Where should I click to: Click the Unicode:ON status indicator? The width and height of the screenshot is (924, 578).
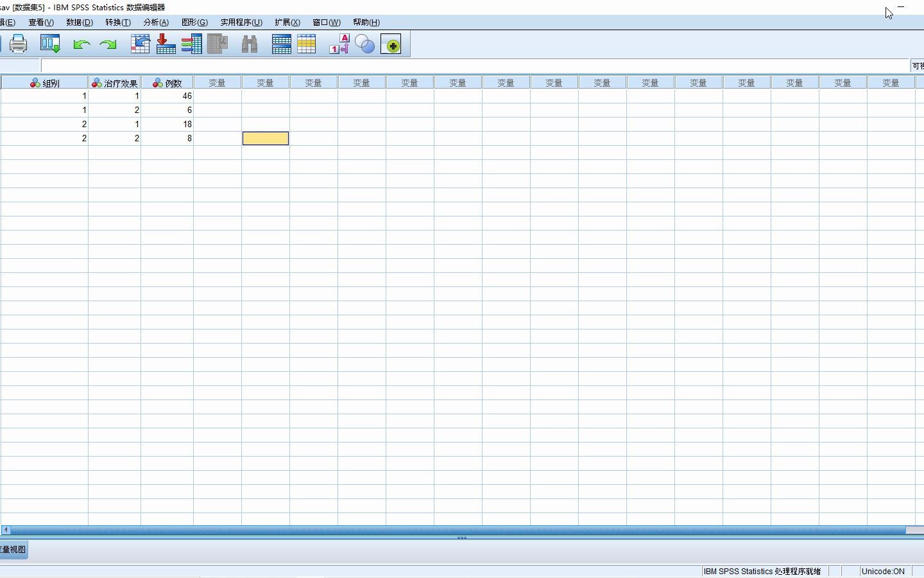[x=883, y=571]
